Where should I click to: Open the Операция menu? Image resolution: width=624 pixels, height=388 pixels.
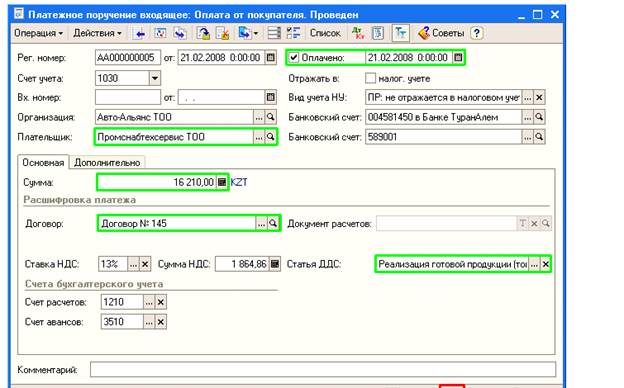[x=38, y=33]
